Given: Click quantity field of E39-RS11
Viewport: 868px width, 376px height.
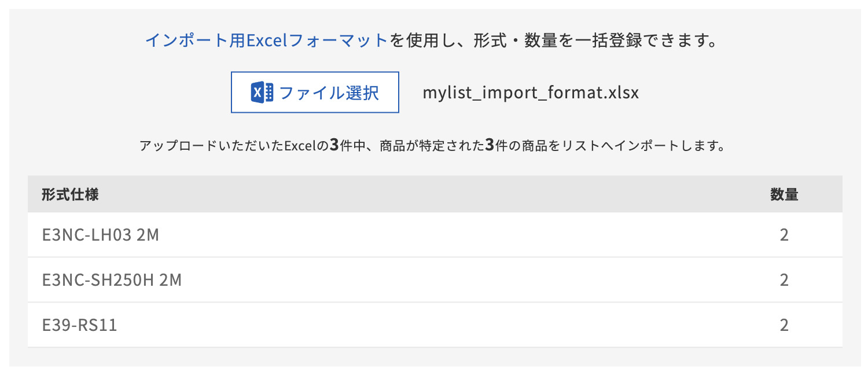Looking at the screenshot, I should click(x=784, y=325).
